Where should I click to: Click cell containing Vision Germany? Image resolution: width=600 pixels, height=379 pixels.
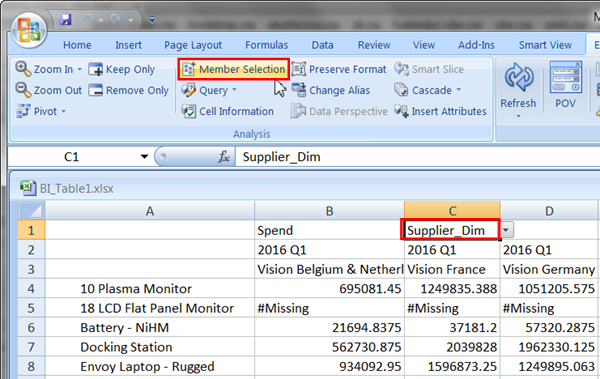549,269
